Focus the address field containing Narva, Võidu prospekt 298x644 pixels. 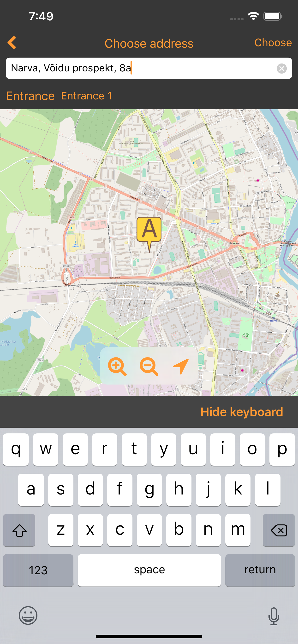tap(149, 68)
